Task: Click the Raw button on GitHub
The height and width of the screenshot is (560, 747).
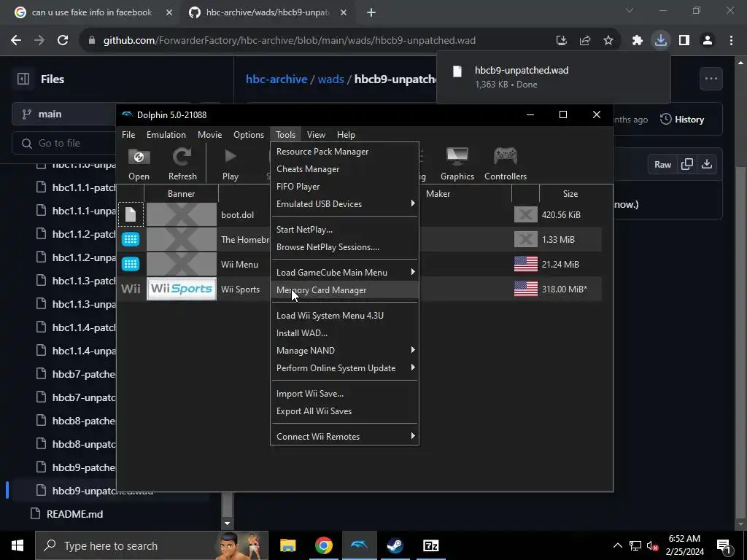Action: pyautogui.click(x=662, y=164)
